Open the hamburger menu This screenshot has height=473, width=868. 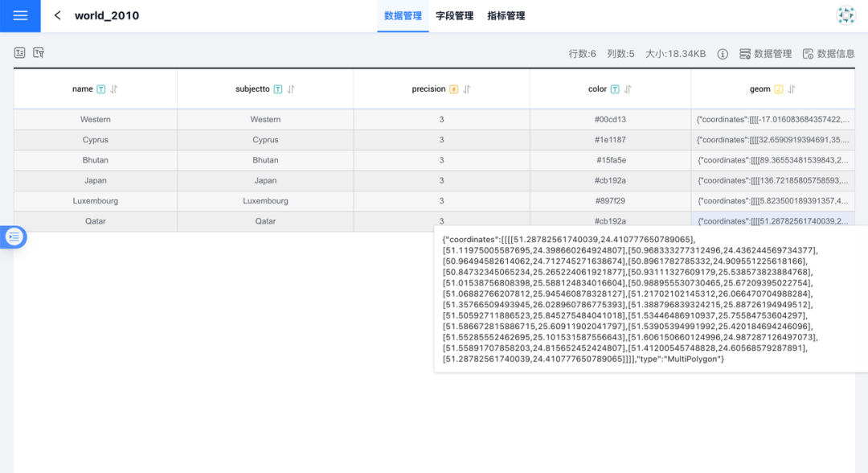[20, 15]
